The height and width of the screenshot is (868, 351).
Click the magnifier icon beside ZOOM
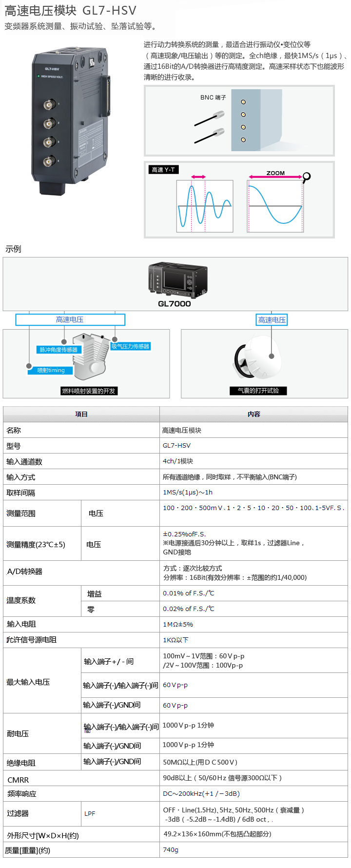click(x=306, y=177)
